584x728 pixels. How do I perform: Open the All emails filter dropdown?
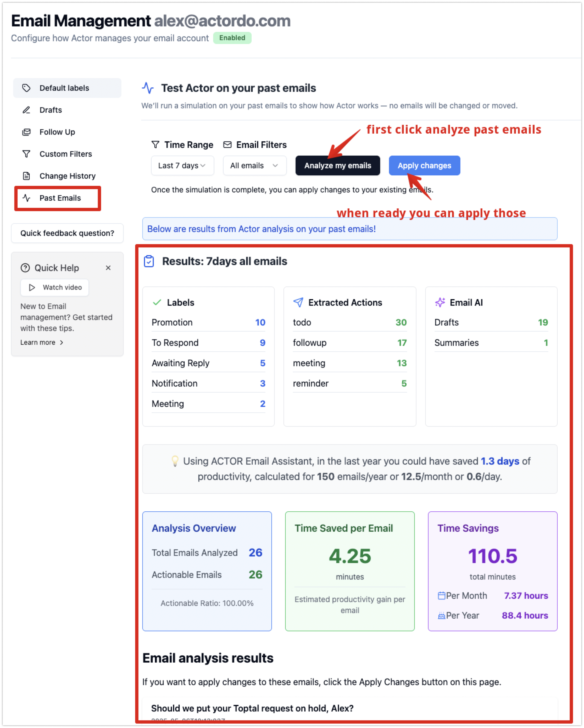[255, 166]
